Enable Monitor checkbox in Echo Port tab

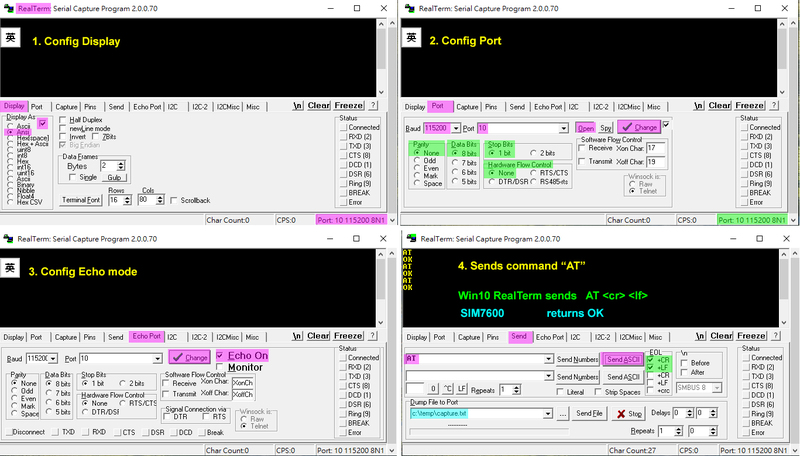coord(220,367)
